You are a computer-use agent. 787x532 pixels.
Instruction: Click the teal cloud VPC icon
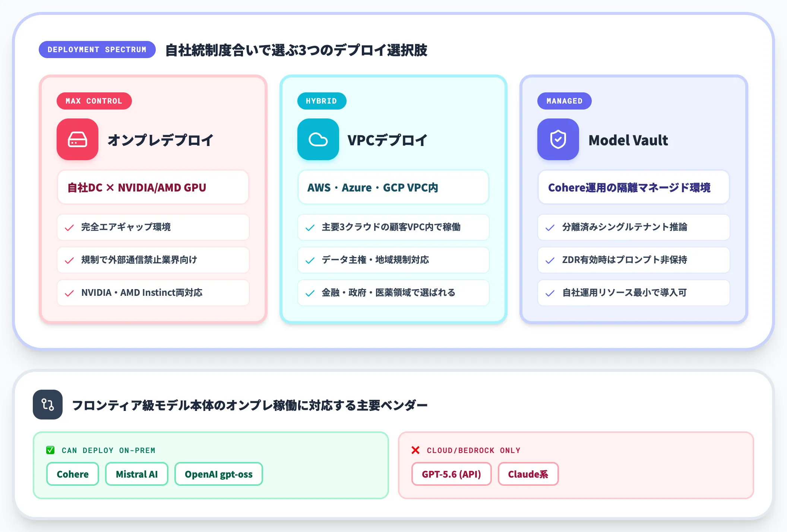tap(318, 139)
